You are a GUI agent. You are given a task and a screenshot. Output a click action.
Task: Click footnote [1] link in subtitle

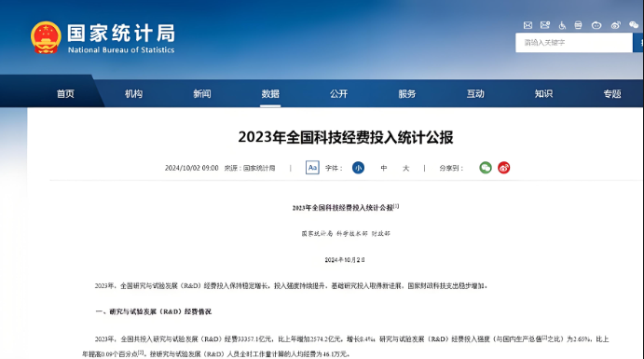click(x=396, y=206)
